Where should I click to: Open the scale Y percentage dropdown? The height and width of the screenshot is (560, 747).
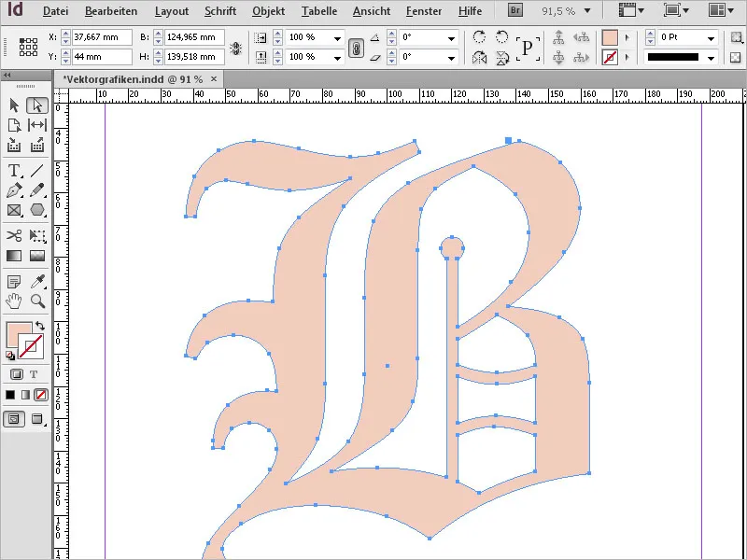pos(337,58)
